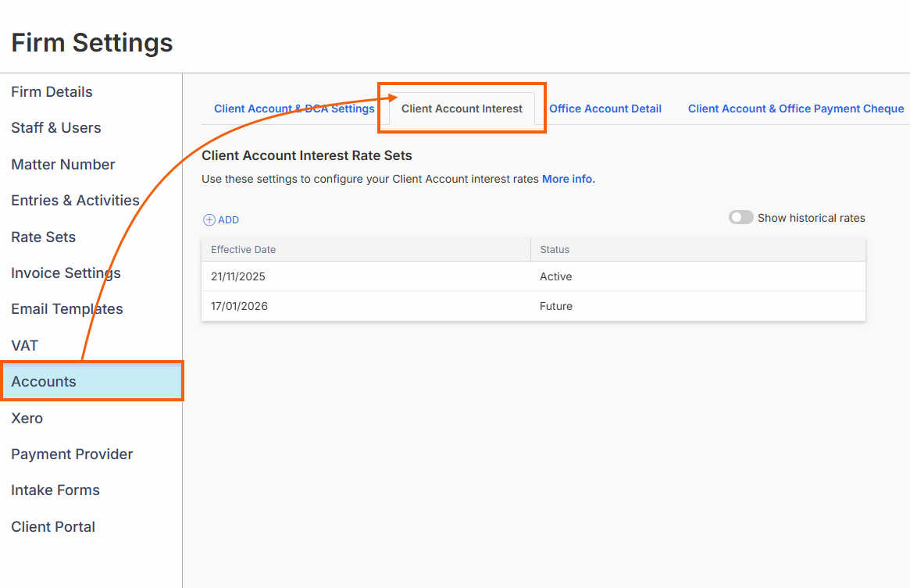Open the Office Account Detail tab
The image size is (910, 588).
coord(605,109)
